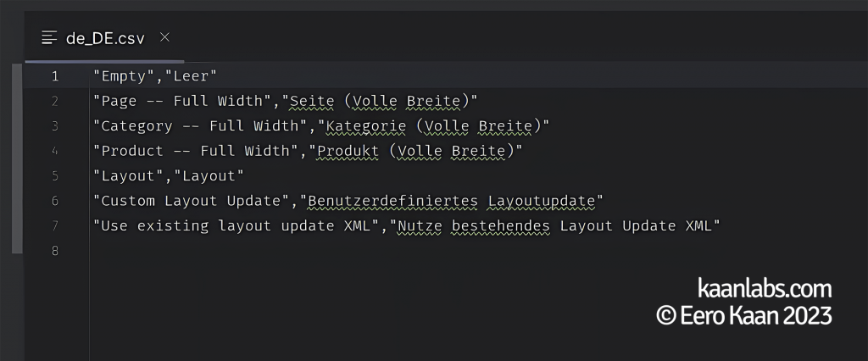
Task: Click line number 3 in gutter
Action: pyautogui.click(x=55, y=125)
